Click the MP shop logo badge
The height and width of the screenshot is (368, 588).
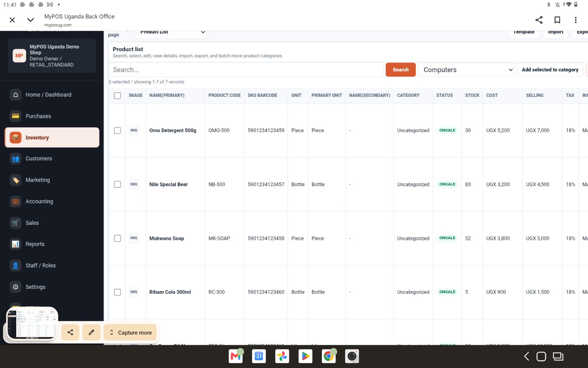pos(19,56)
